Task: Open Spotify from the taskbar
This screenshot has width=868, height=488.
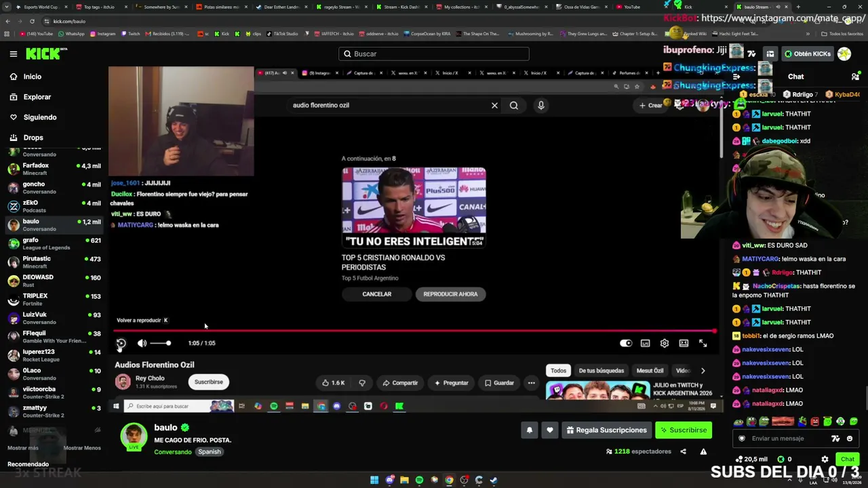Action: point(419,481)
